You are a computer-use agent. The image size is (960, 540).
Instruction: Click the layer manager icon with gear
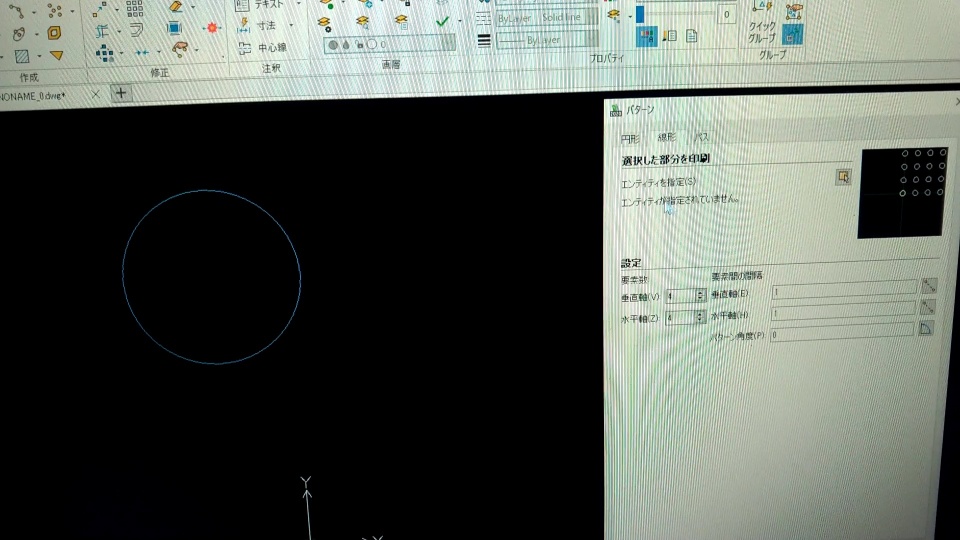[324, 24]
